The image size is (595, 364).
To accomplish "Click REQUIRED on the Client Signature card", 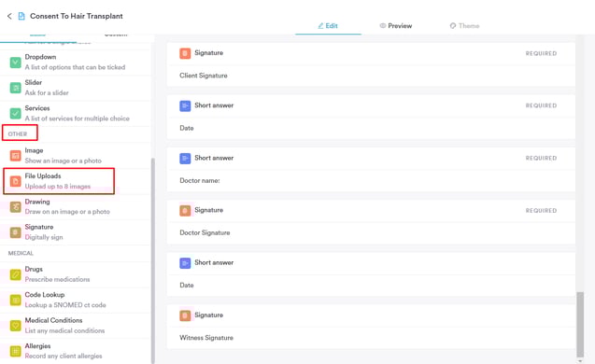I will (541, 53).
